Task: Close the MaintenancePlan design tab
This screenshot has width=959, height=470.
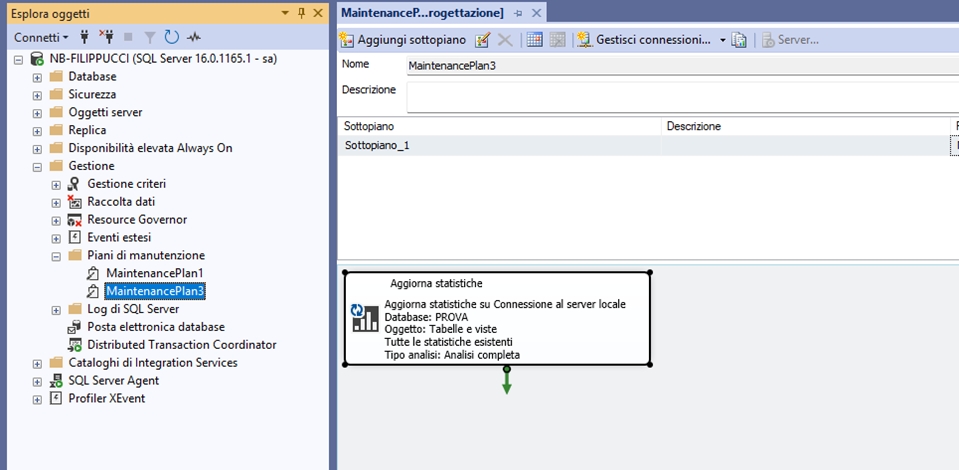Action: click(536, 13)
